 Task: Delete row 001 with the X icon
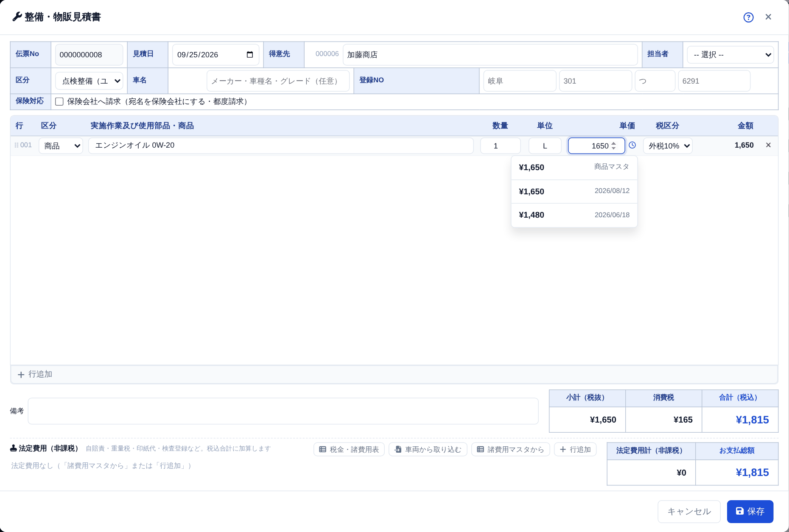point(768,145)
